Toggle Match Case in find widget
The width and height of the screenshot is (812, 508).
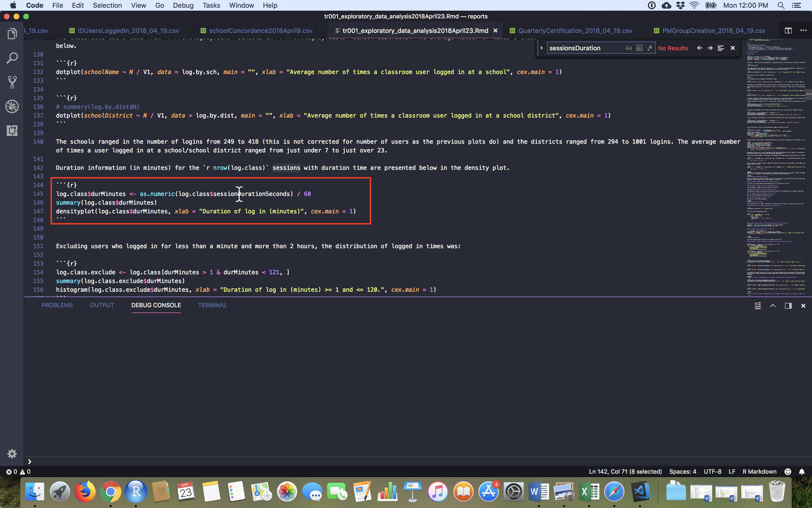click(629, 48)
